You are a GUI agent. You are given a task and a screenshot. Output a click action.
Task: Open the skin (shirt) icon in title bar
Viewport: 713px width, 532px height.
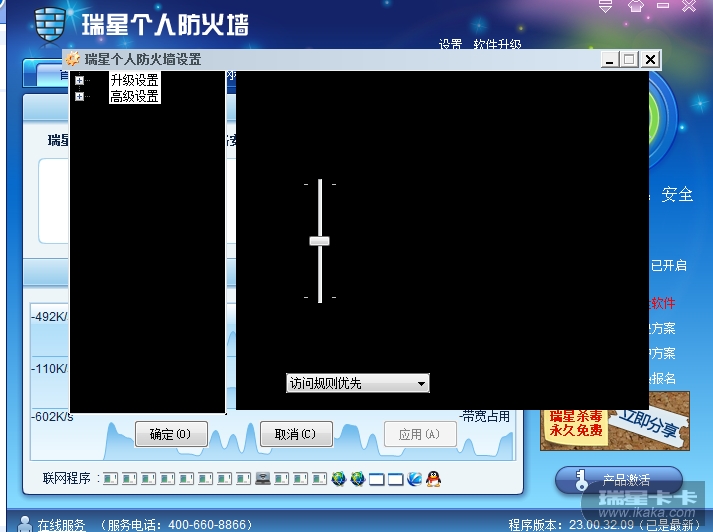[635, 6]
